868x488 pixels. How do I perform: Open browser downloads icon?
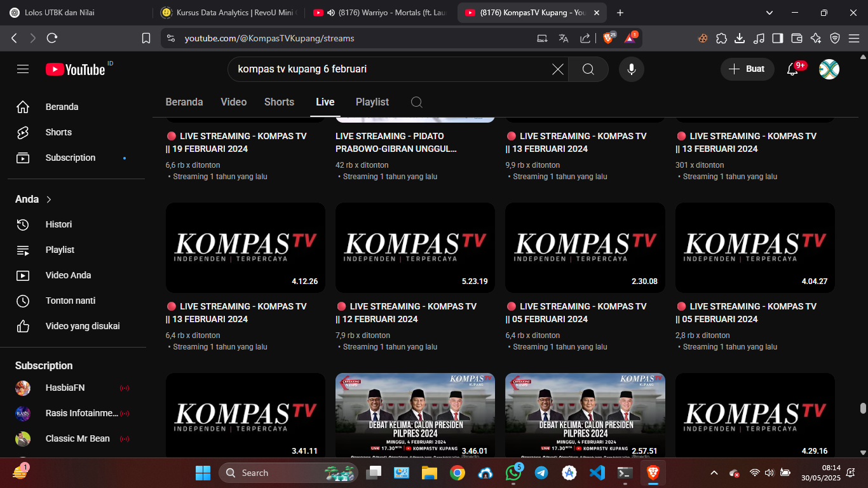(x=740, y=38)
